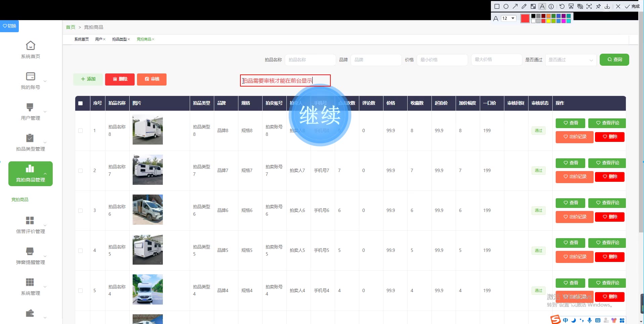Cancel the screenshot with X icon
The image size is (644, 324).
(618, 6)
